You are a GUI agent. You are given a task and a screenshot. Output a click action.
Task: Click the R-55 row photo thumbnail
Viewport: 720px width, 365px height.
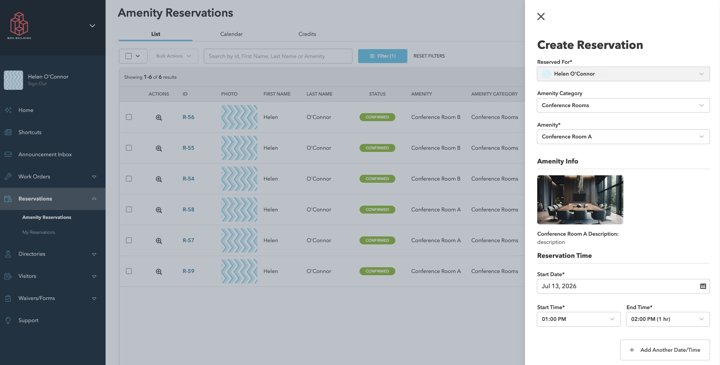coord(239,148)
